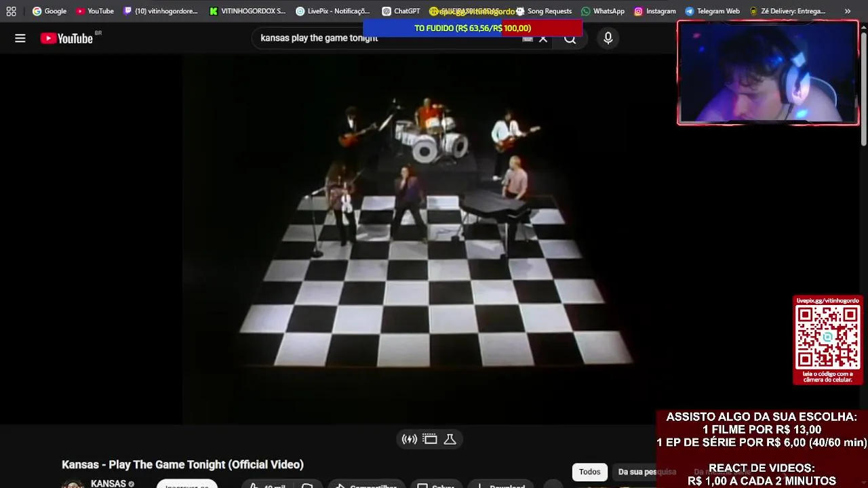The width and height of the screenshot is (868, 488).
Task: Open the WhatsApp bookmark
Action: coord(603,11)
